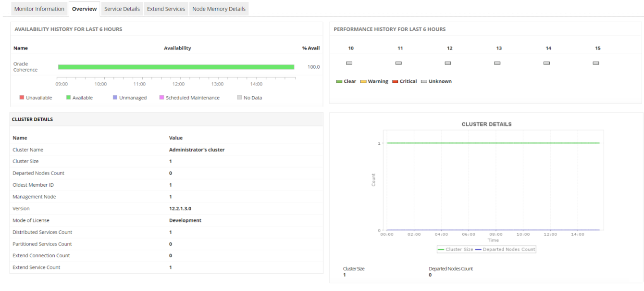Click the status icon under hour 13
Image resolution: width=644 pixels, height=291 pixels.
click(x=497, y=63)
